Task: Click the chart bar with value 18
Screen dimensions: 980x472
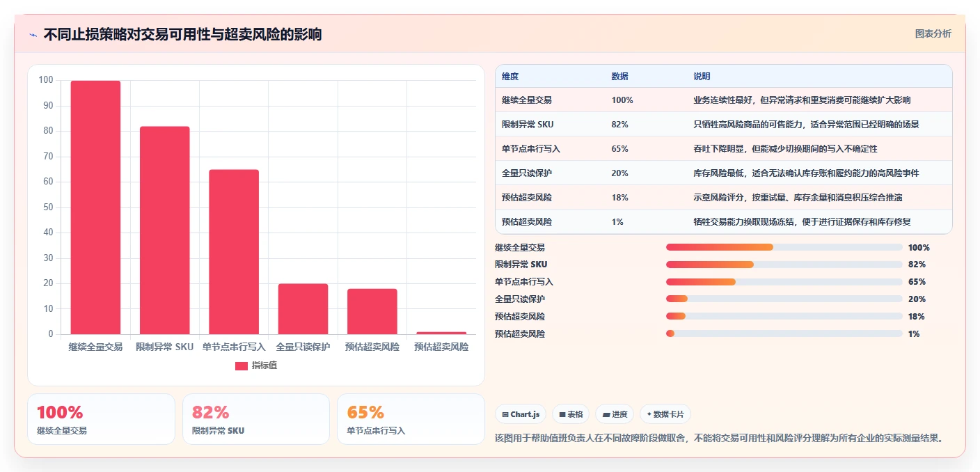Action: (372, 311)
